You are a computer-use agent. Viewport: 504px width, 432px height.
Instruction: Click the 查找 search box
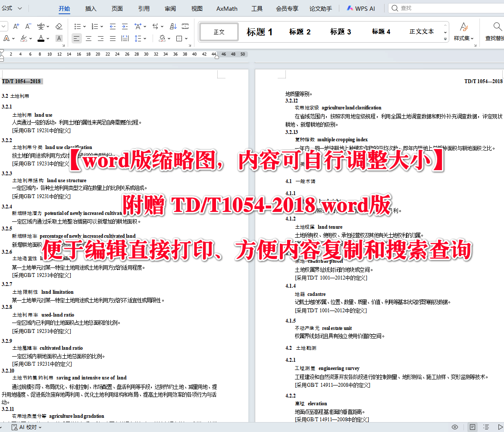click(447, 8)
